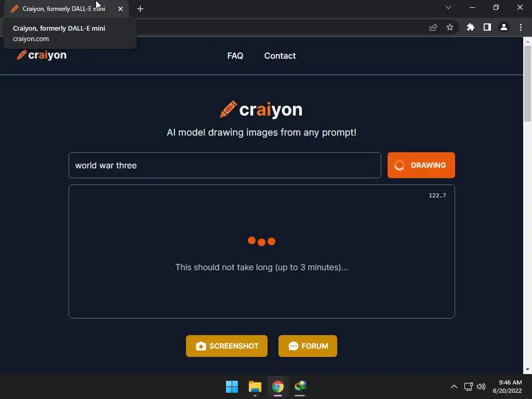Screen dimensions: 532x399
Task: Open the volume tray icon
Action: click(x=481, y=387)
